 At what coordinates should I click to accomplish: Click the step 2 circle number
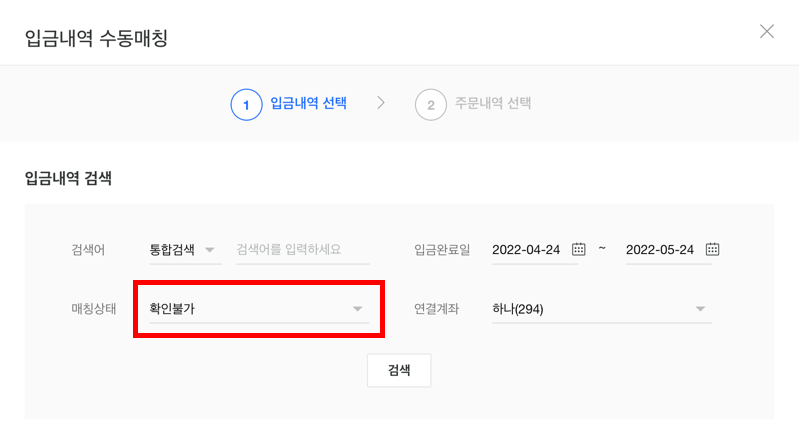[x=430, y=104]
